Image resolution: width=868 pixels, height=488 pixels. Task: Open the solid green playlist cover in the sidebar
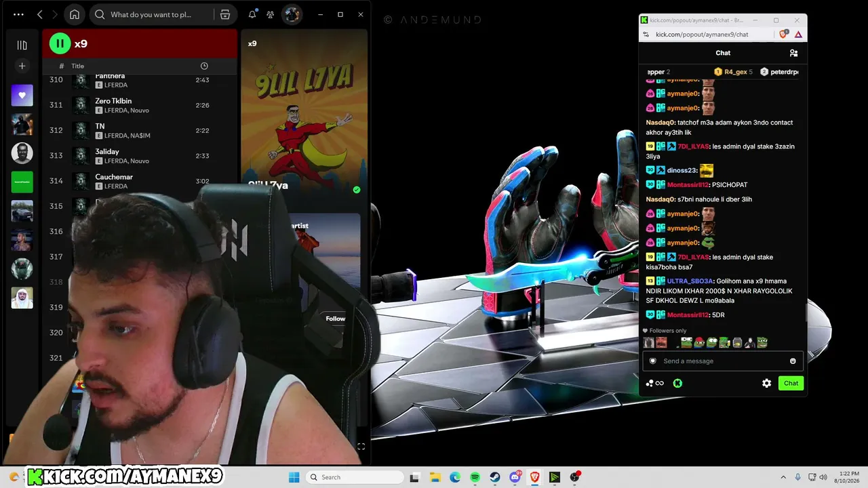(x=22, y=182)
